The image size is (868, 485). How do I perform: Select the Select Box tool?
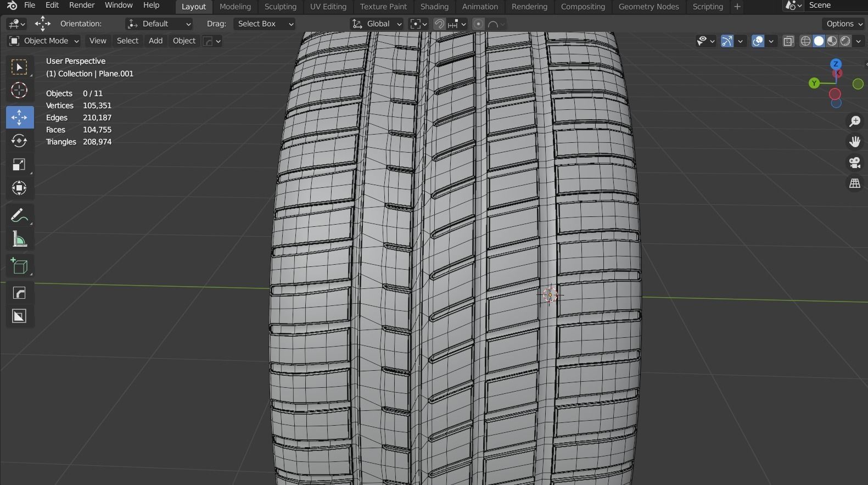tap(19, 67)
